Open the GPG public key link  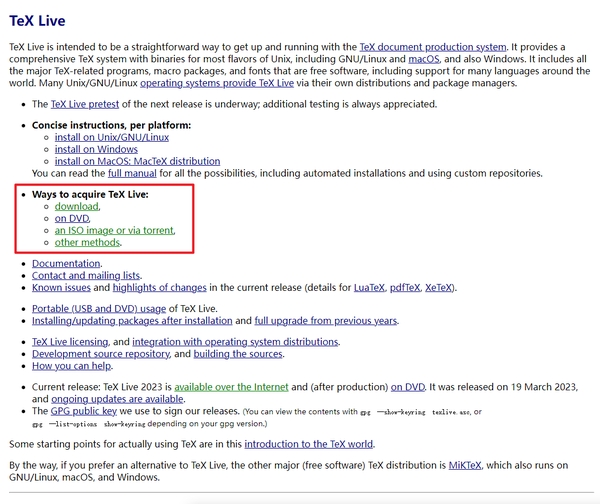click(84, 411)
